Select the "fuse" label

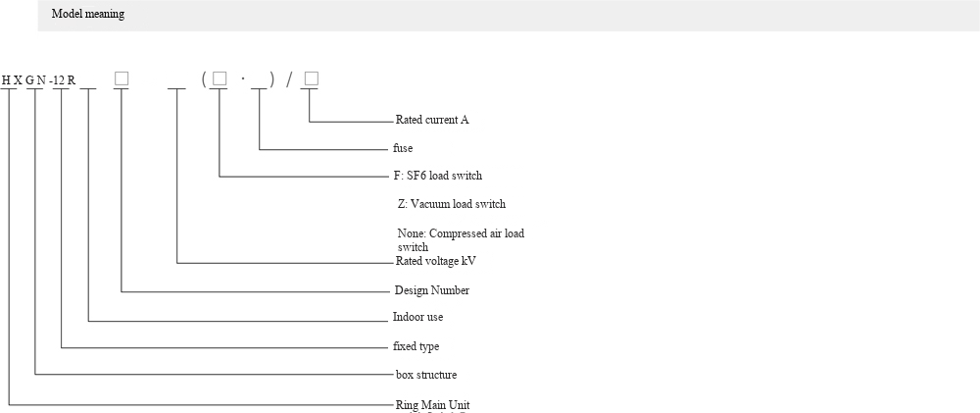[x=403, y=148]
